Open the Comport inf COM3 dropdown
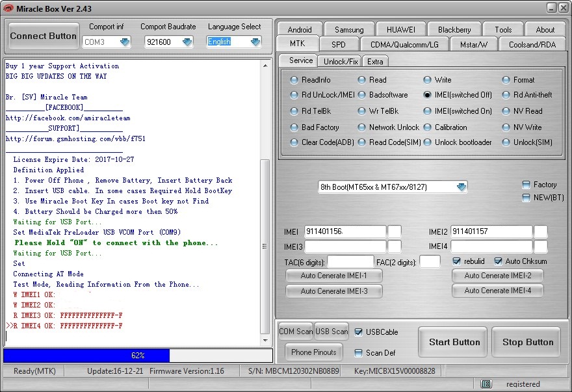Image resolution: width=572 pixels, height=392 pixels. coord(125,42)
